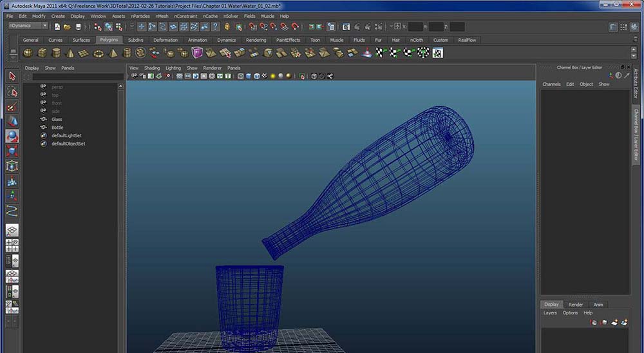Open the nDynamics menu set dropdown

coord(28,26)
